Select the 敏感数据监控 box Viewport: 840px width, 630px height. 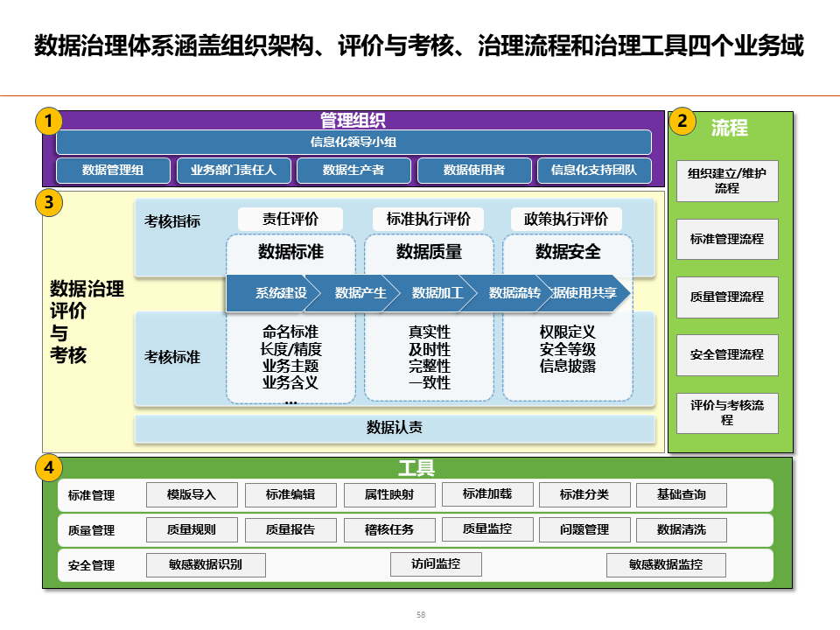667,564
